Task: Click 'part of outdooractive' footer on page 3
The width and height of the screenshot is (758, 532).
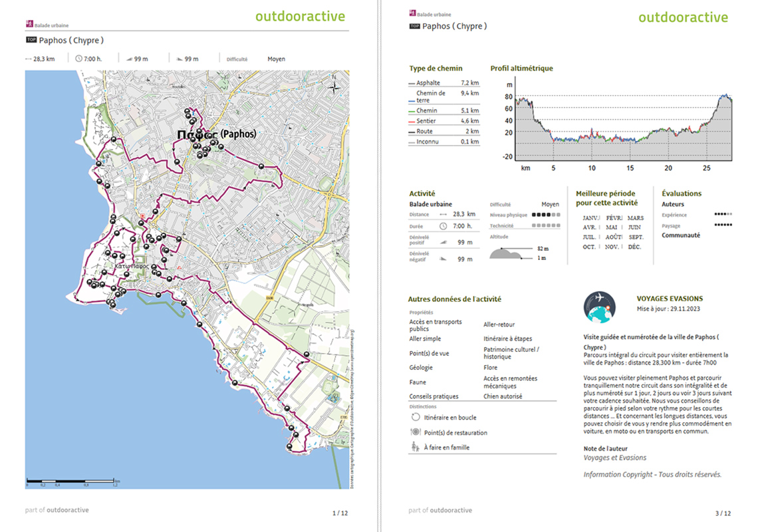Action: (440, 510)
